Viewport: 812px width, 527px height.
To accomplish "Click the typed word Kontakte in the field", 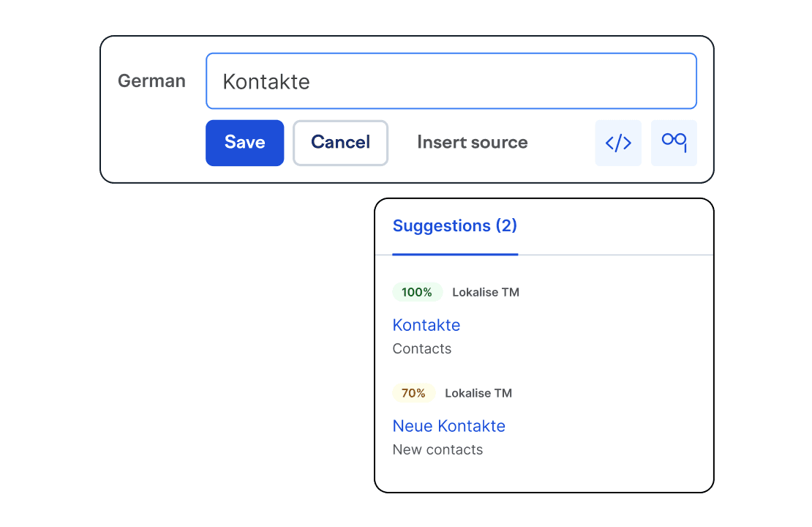I will click(266, 82).
